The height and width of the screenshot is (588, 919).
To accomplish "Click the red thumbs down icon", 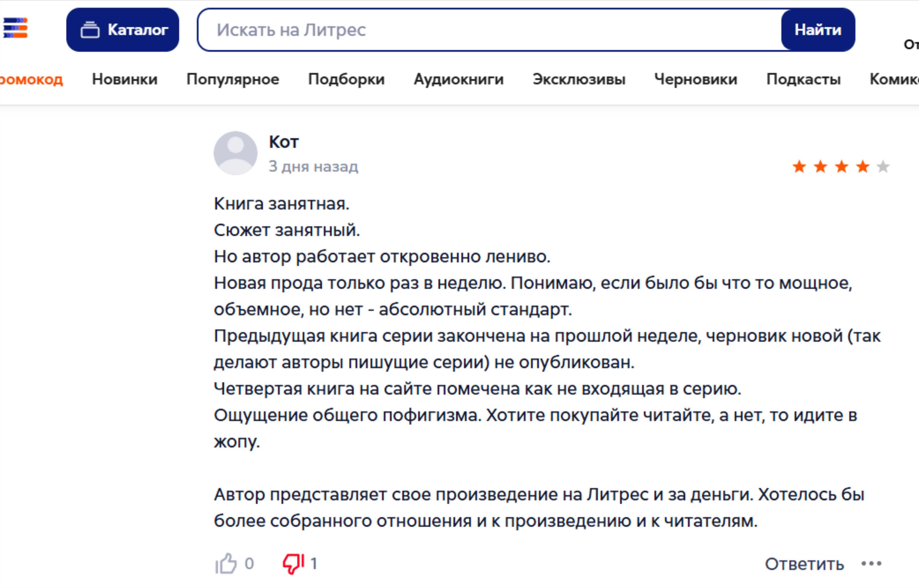I will tap(293, 563).
